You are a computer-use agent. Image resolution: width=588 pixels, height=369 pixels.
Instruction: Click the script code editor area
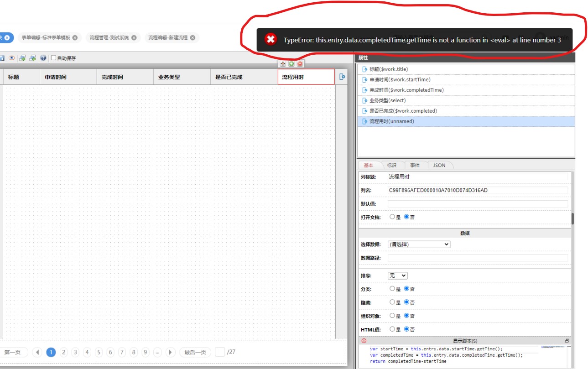pyautogui.click(x=465, y=356)
